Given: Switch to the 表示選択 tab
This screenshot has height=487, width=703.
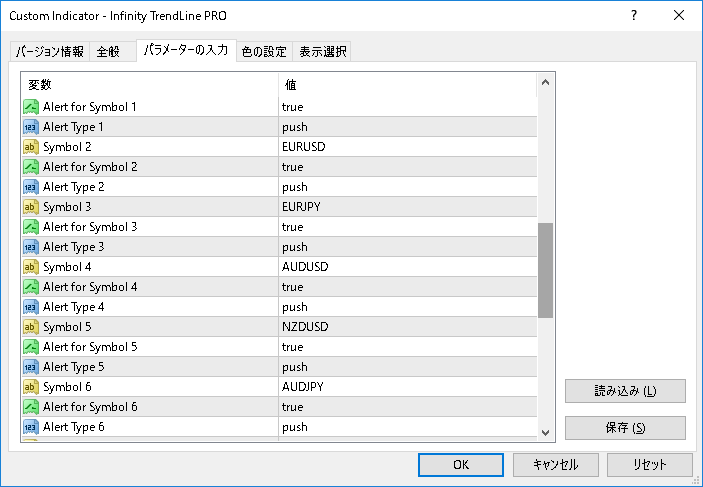Looking at the screenshot, I should (322, 52).
